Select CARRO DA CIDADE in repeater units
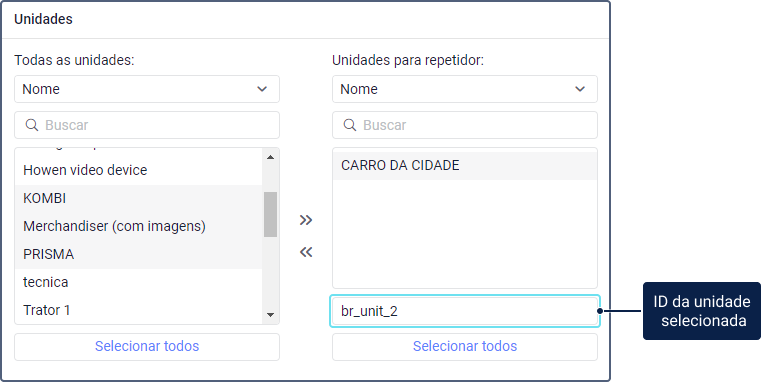Screen dimensions: 763x382 (465, 166)
